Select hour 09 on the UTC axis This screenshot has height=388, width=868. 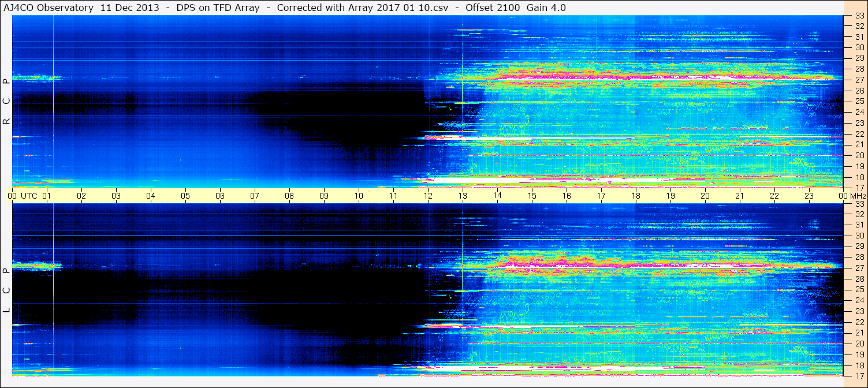click(325, 196)
